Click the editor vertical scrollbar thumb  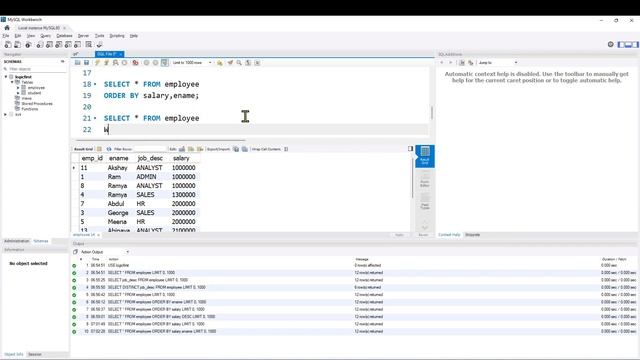[432, 112]
